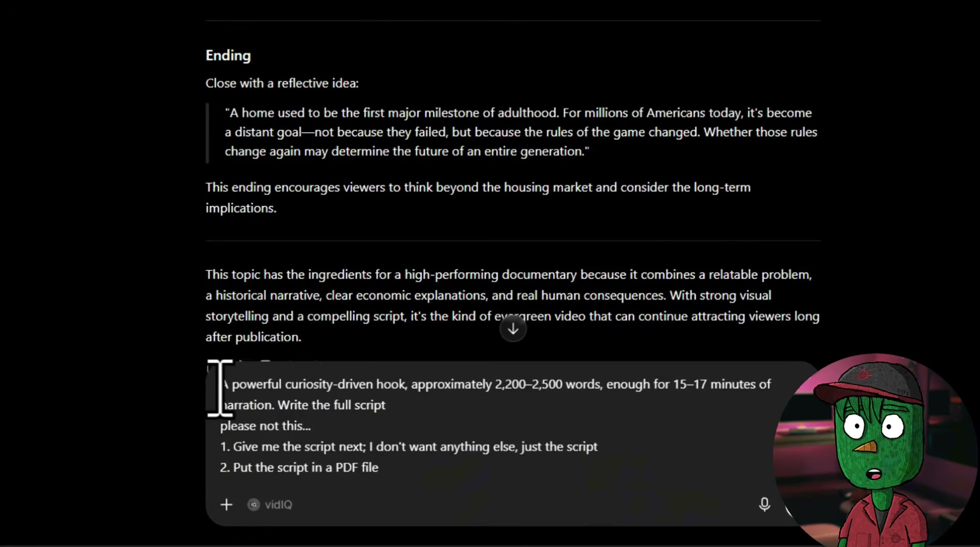980x547 pixels.
Task: Click the horizontal divider below the Ending section
Action: 513,241
